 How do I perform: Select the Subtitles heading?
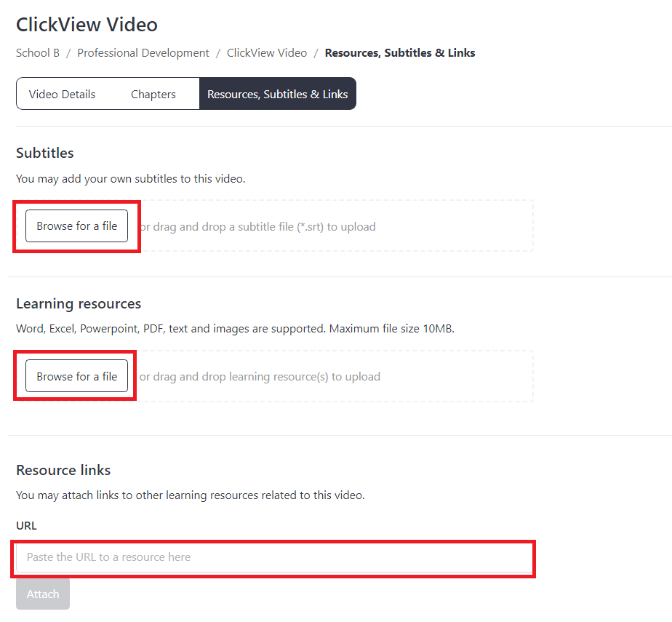pos(45,153)
